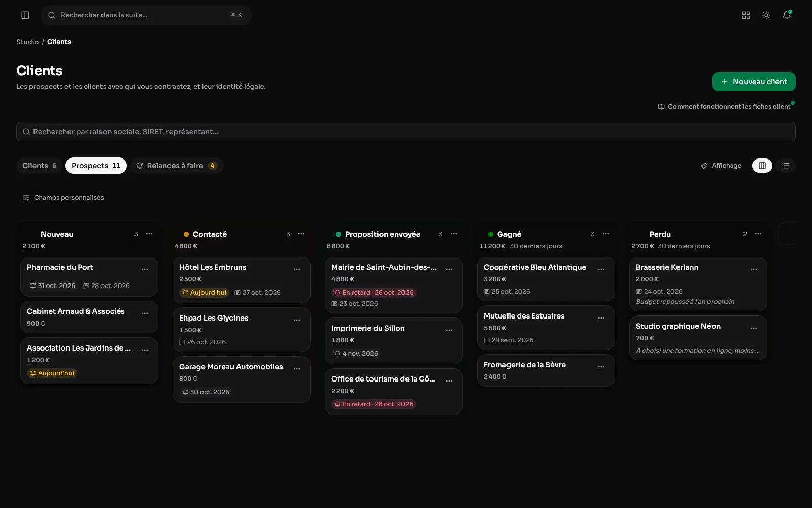Screen dimensions: 812x508
Task: Toggle the sidebar panel icon
Action: tap(25, 15)
